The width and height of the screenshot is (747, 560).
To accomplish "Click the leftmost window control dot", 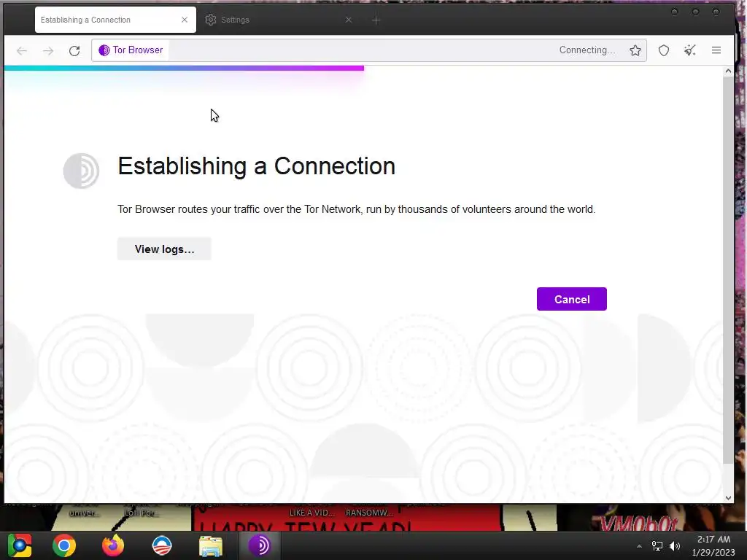I will [x=675, y=12].
